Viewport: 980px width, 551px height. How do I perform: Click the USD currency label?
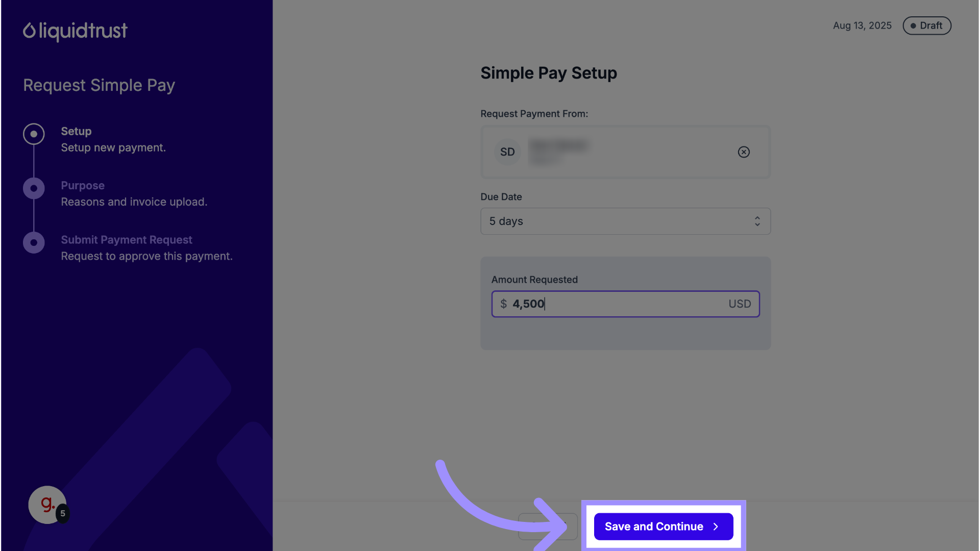740,304
